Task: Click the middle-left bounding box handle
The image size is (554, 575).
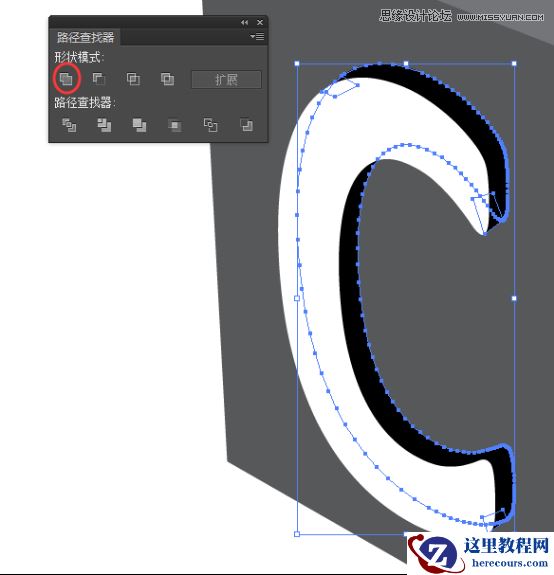Action: tap(297, 299)
